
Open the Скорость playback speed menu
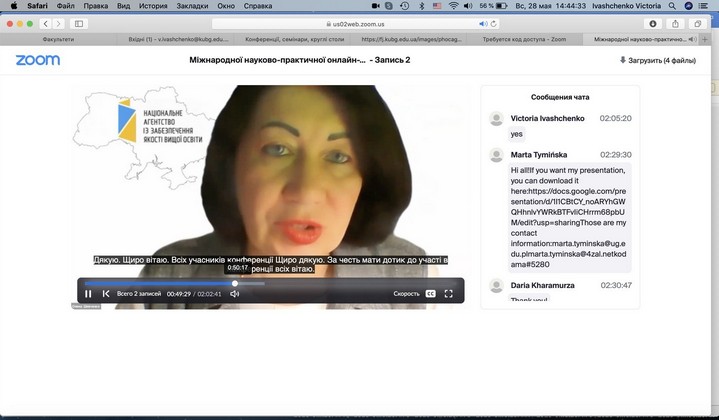pyautogui.click(x=406, y=294)
